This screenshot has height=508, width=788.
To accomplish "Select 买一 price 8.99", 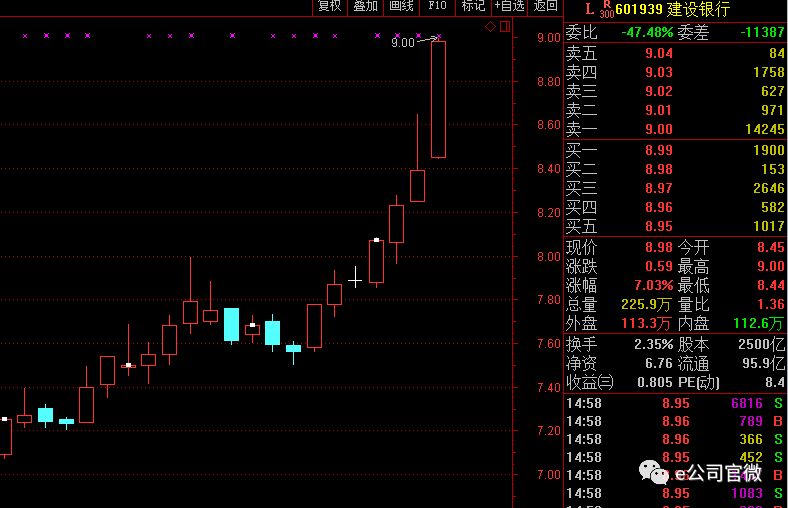I will [659, 150].
